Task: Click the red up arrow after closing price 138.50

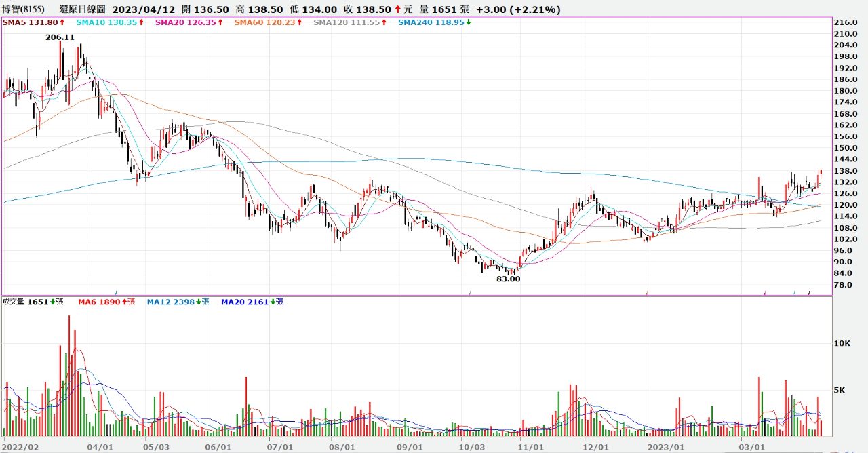Action: (397, 9)
